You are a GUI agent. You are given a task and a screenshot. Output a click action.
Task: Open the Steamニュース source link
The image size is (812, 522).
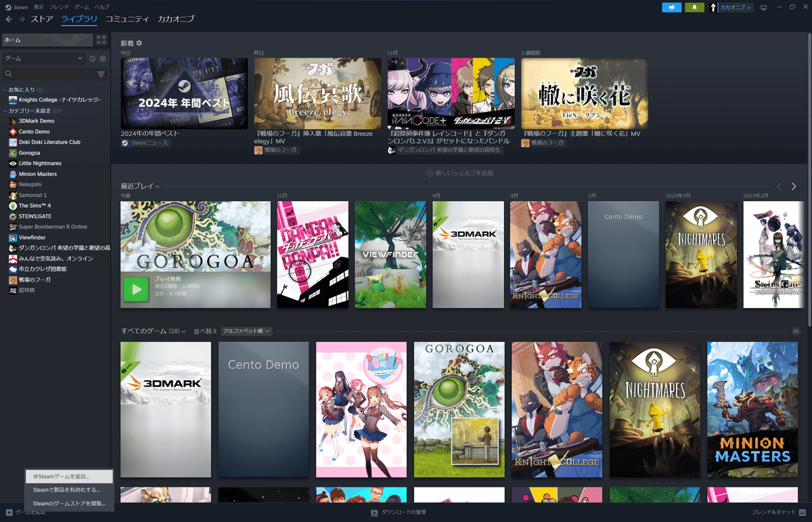click(145, 143)
